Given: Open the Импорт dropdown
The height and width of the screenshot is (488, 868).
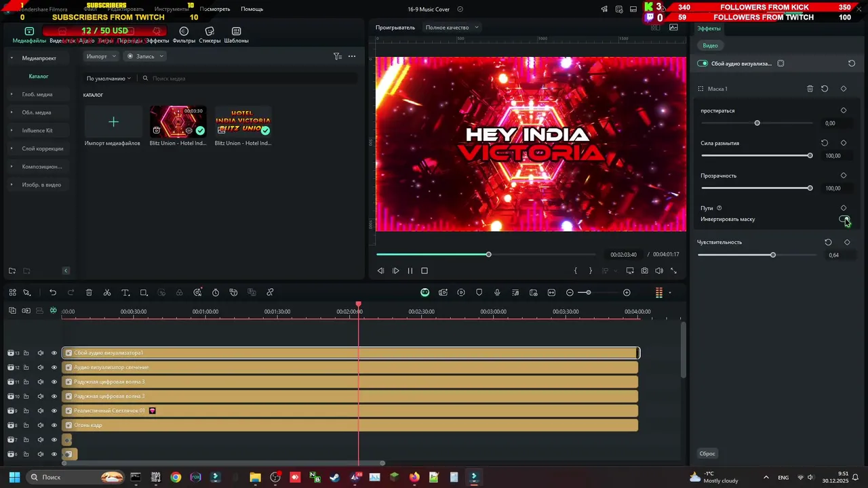Looking at the screenshot, I should [x=101, y=56].
